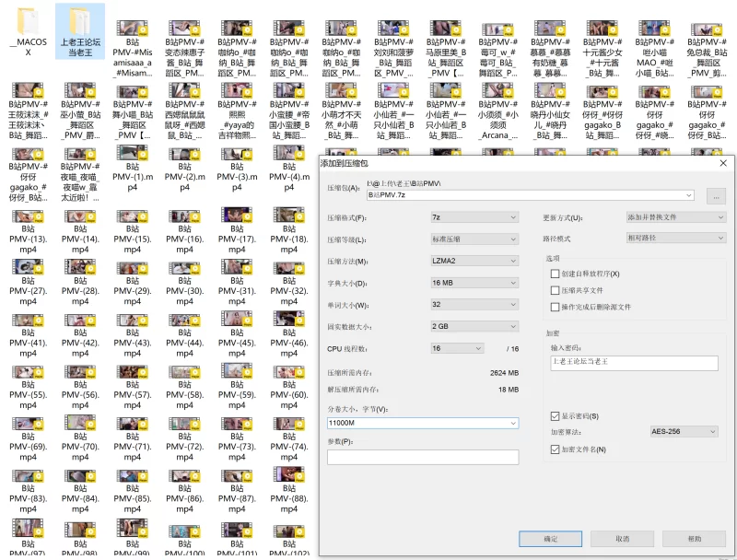Viewport: 737px width, 560px height.
Task: Select the 小萌才不天然 video file icon
Action: 341,90
